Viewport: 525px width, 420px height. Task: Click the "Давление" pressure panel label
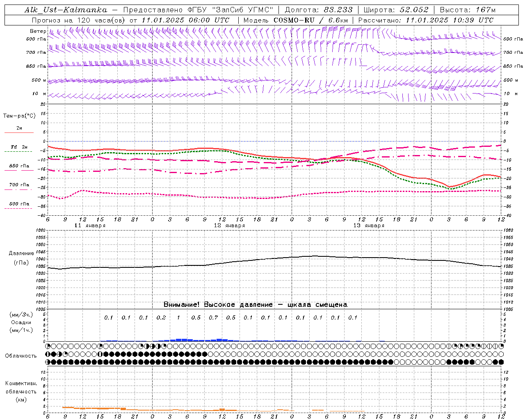pos(21,253)
